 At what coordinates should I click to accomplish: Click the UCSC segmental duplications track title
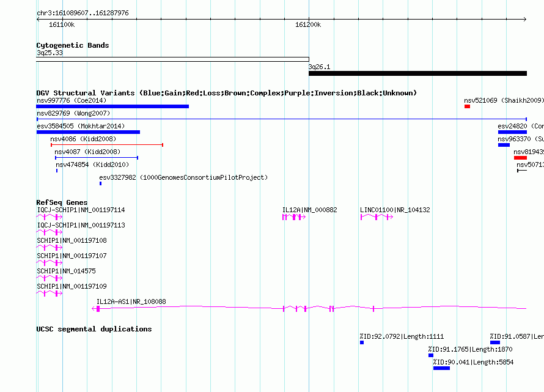94,329
